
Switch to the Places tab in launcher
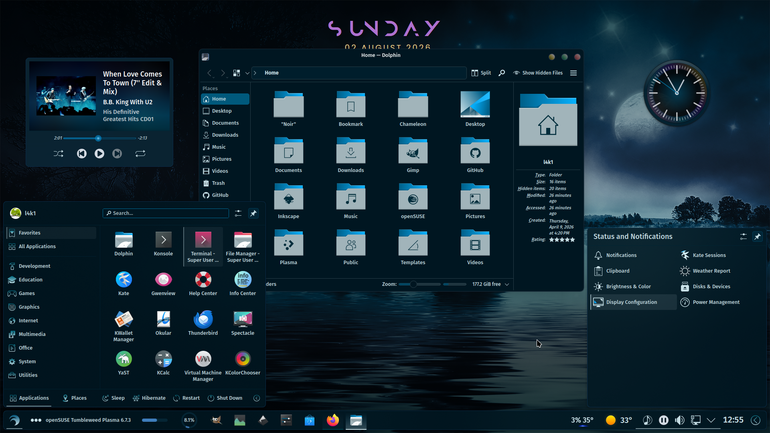coord(75,398)
